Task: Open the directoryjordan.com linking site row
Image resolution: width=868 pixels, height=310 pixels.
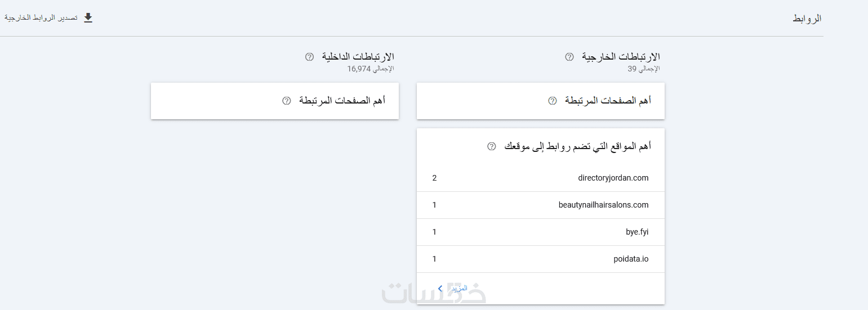Action: click(613, 178)
